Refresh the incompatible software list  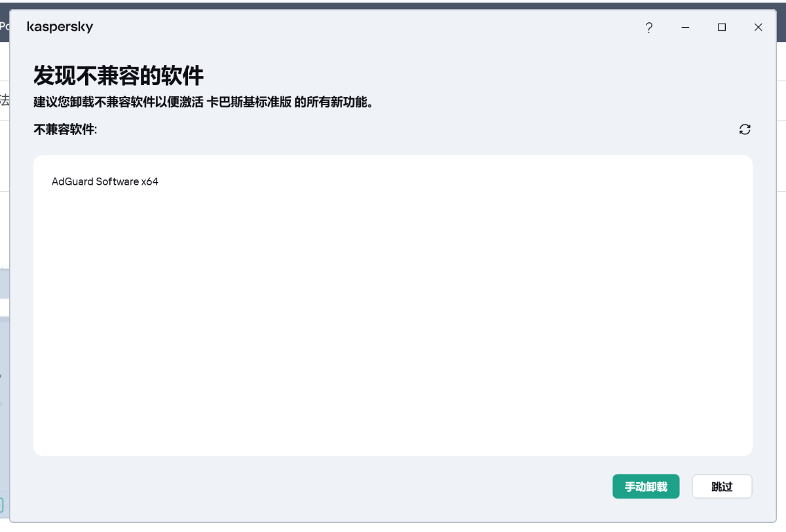[x=745, y=129]
